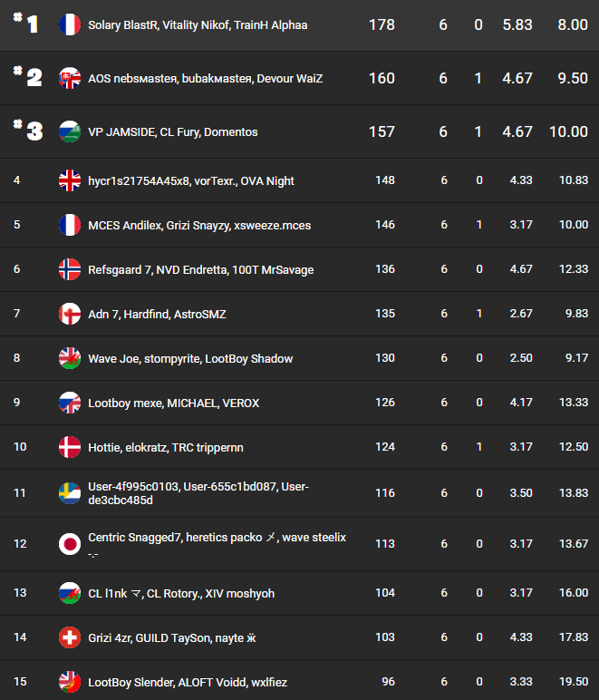Click the Wales flag beside Wave Joe
Screen dimensions: 599x700
(x=70, y=358)
